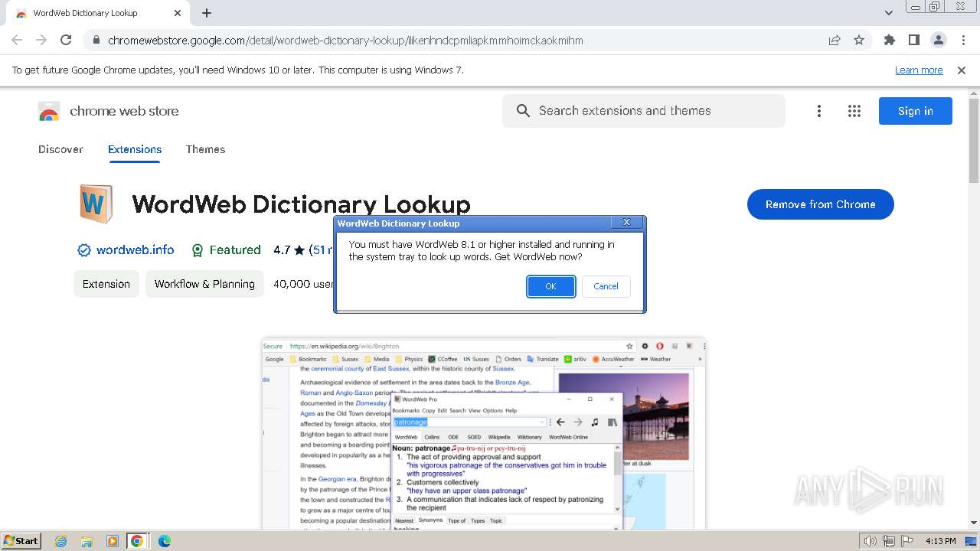Screen dimensions: 980x551
Task: Click Remove from Chrome button
Action: 820,204
